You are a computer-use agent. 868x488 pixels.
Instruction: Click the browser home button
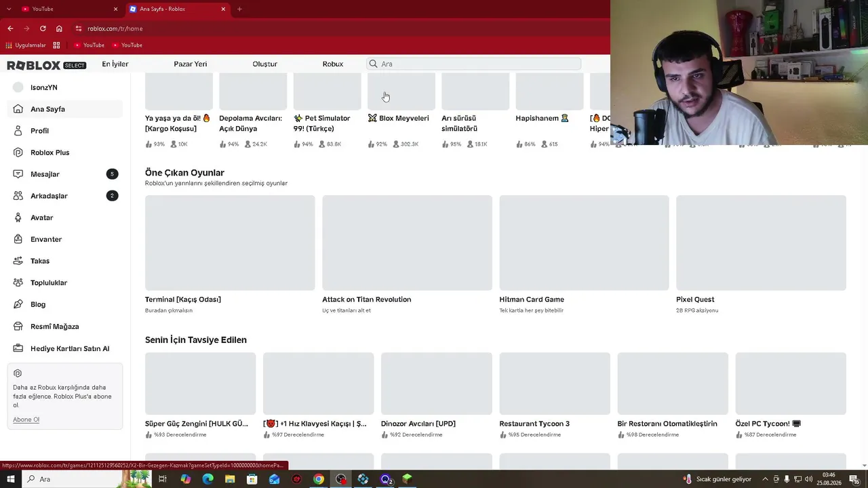[59, 28]
